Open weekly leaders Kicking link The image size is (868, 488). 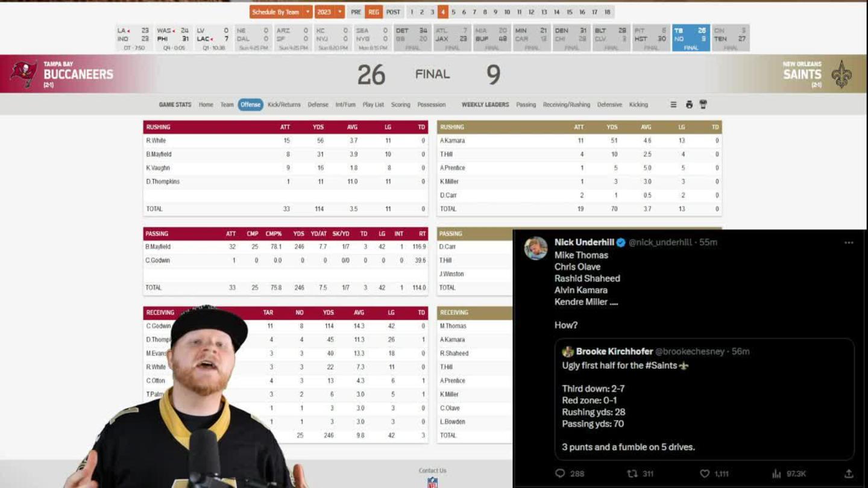point(638,105)
